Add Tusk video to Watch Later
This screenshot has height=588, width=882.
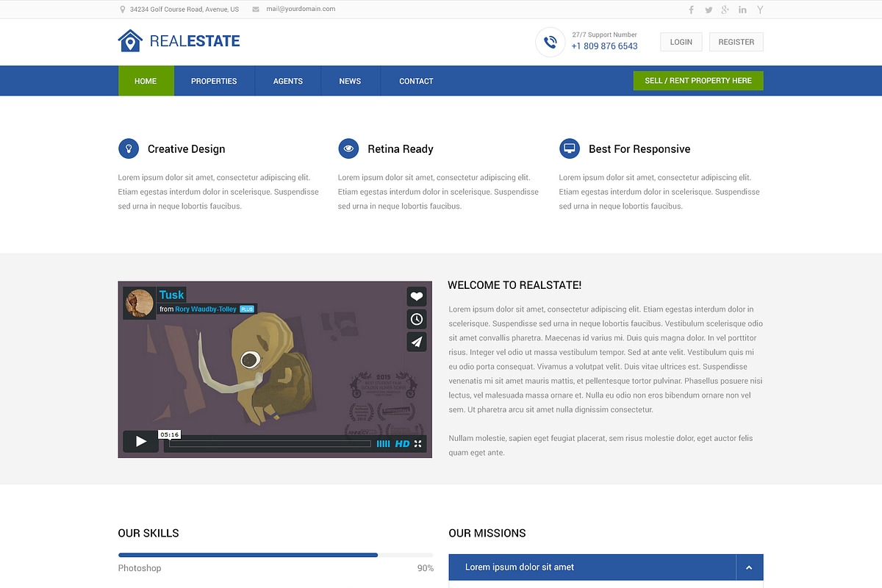tap(417, 319)
